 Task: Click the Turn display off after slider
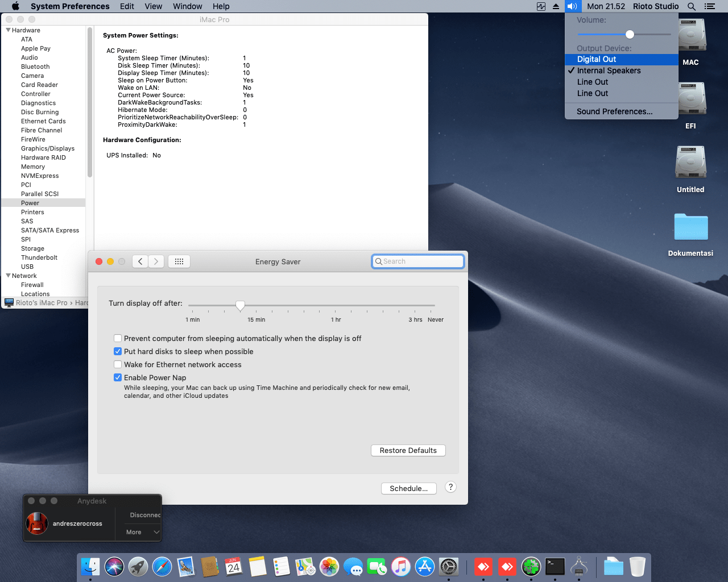(241, 306)
